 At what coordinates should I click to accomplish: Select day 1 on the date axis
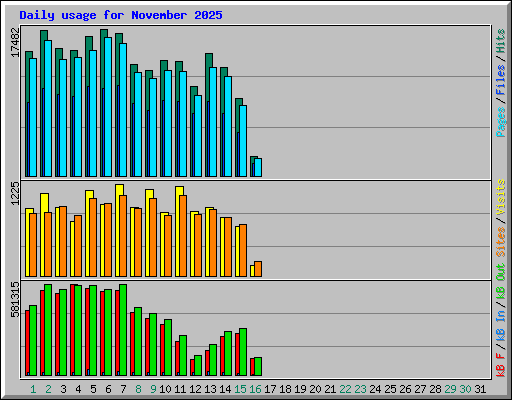[33, 389]
